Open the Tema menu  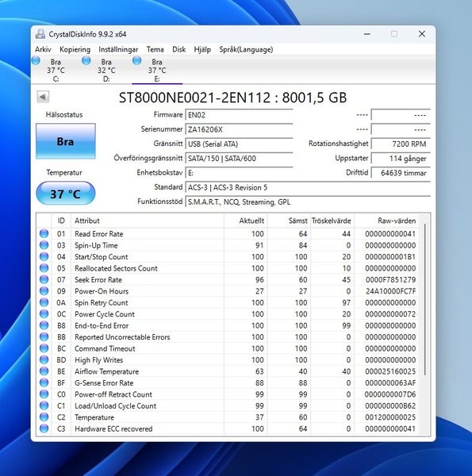coord(155,49)
